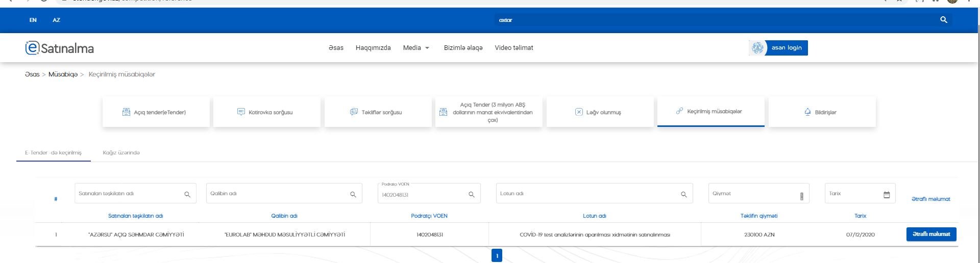Click the Lotun adı column header
The width and height of the screenshot is (980, 263).
pyautogui.click(x=595, y=216)
